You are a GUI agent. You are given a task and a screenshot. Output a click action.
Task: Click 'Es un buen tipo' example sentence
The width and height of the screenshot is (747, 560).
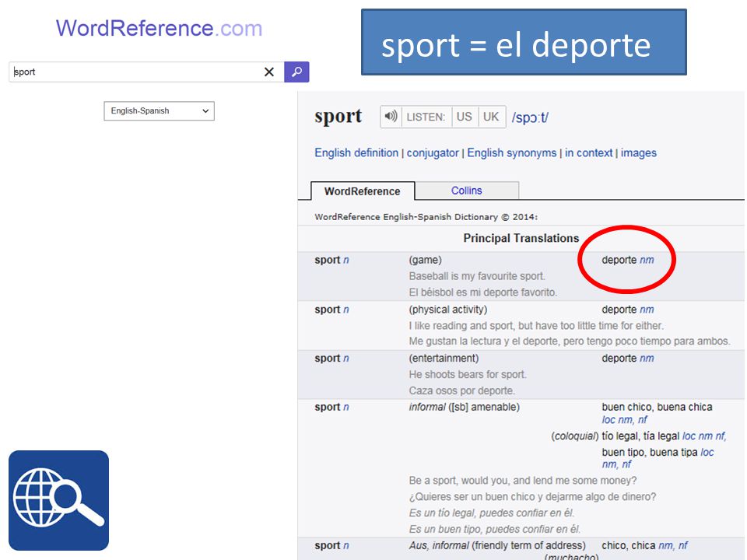click(495, 529)
